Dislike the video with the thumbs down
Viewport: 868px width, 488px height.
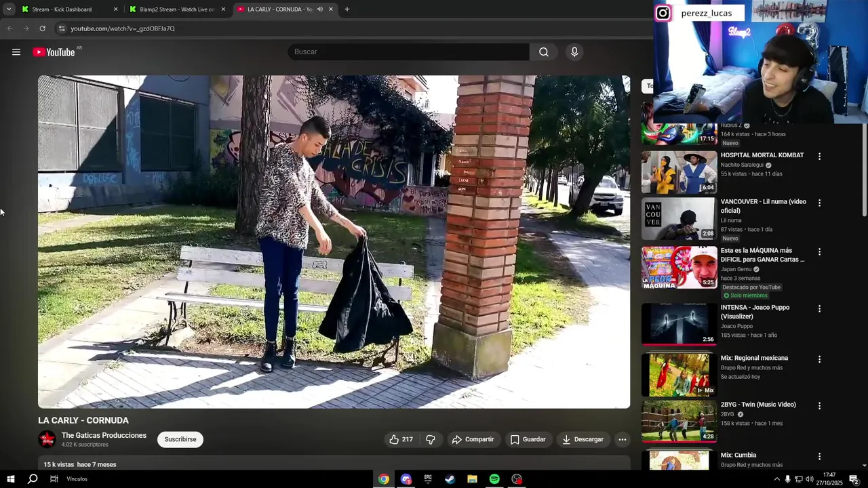point(431,439)
